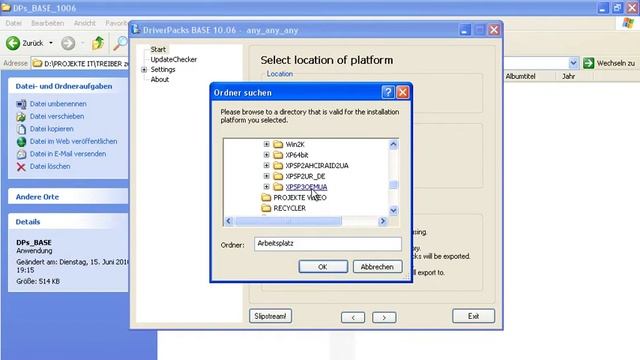Screen dimensions: 640x360
Task: Confirm folder selection with OK
Action: coord(323,267)
